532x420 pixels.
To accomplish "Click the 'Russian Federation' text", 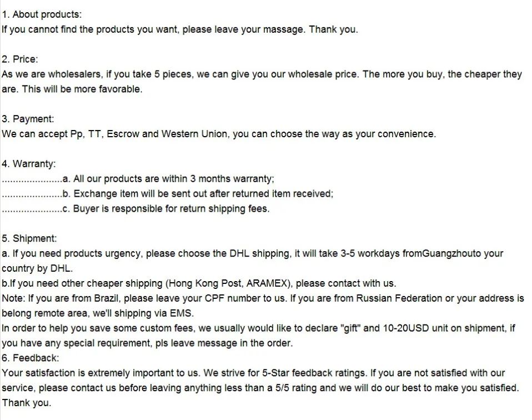I will coord(399,298).
